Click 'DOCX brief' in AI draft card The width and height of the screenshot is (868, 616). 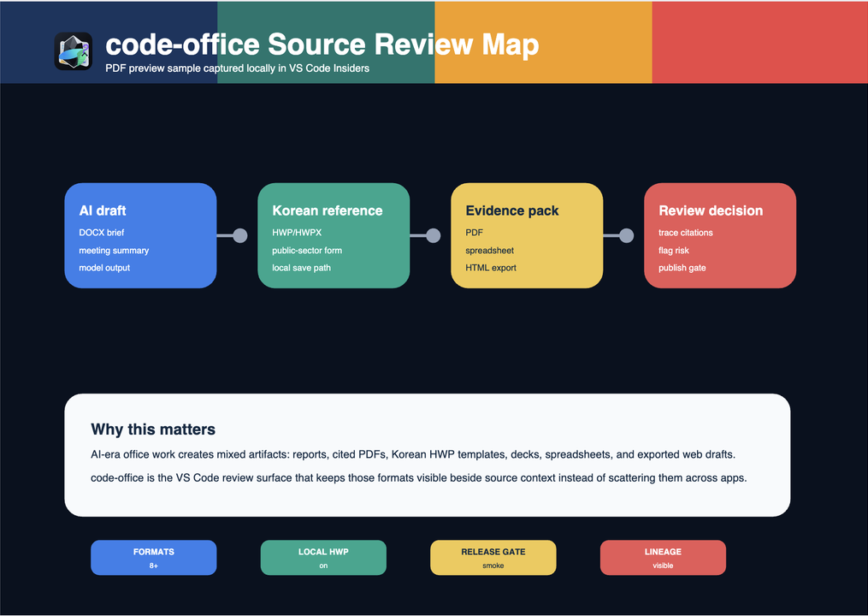click(101, 233)
